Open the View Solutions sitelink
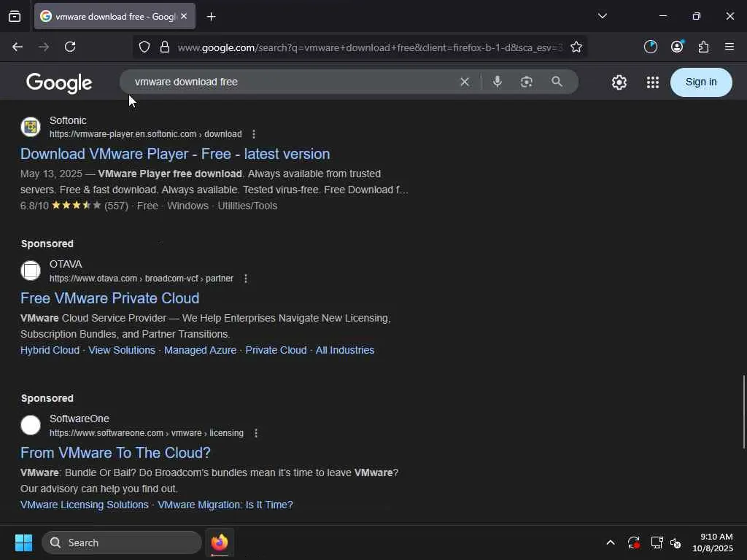This screenshot has width=747, height=560. point(122,350)
